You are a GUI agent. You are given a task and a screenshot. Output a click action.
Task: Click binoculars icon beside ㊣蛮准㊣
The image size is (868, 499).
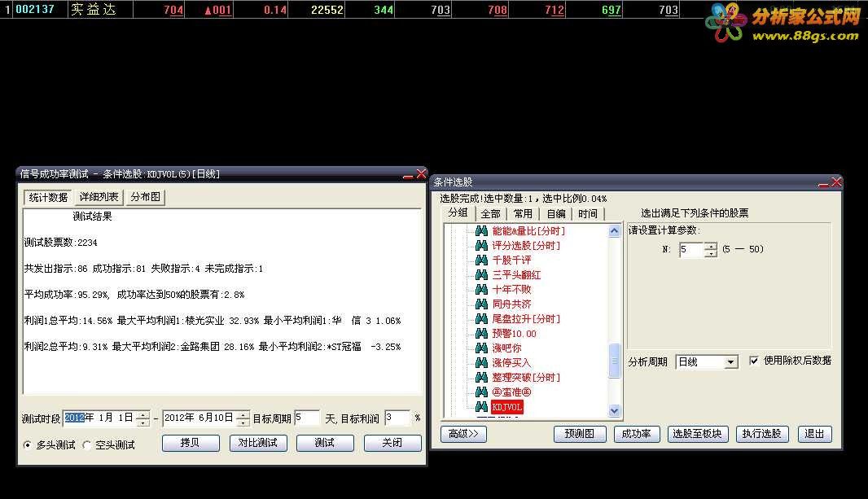(481, 392)
